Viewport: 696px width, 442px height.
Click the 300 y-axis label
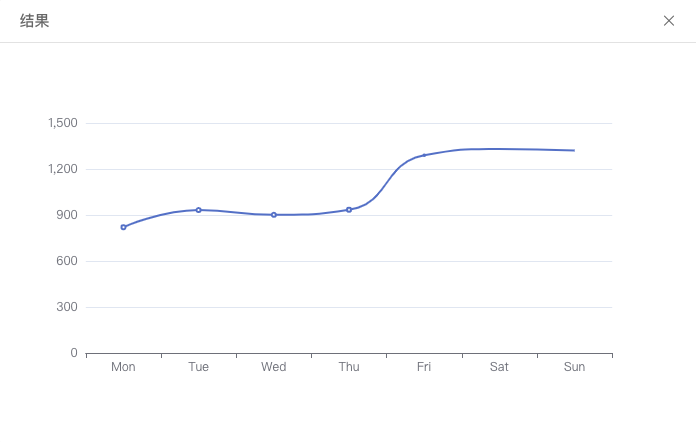pos(67,307)
